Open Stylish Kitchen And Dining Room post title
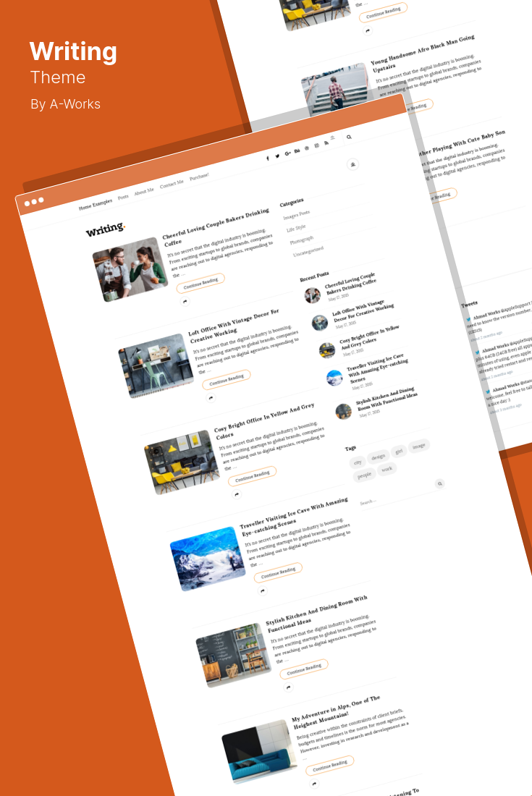The image size is (532, 796). (317, 613)
